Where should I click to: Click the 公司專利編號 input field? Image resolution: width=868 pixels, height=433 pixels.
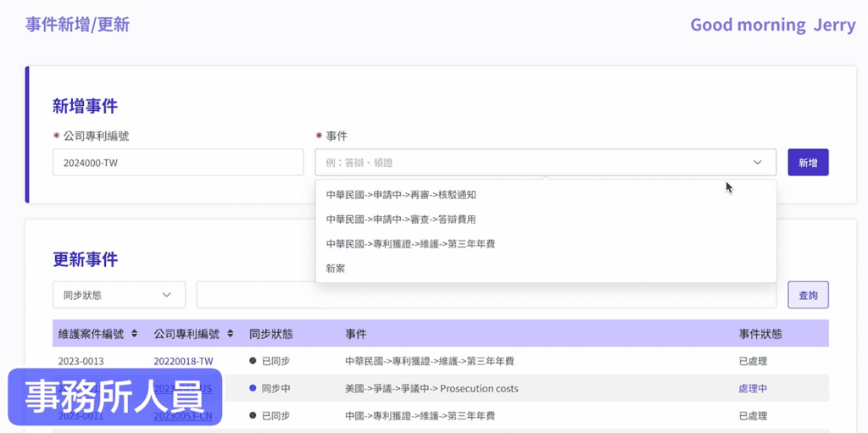[x=178, y=163]
